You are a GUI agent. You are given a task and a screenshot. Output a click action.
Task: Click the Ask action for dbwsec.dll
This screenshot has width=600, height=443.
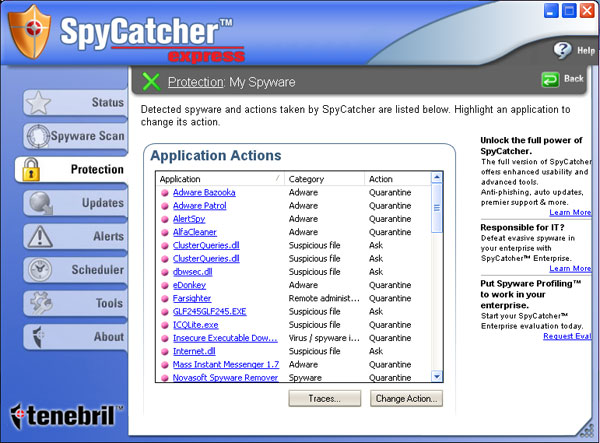[x=376, y=272]
